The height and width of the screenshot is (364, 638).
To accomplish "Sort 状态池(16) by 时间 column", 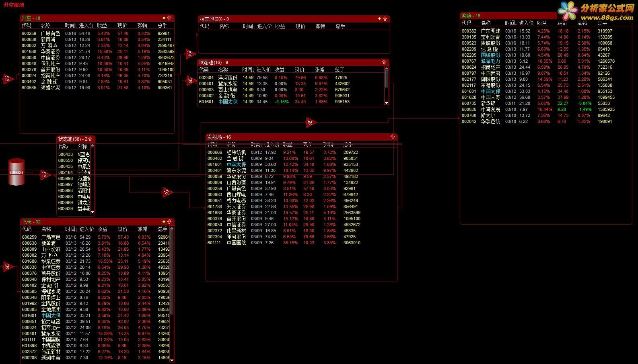I will coord(248,70).
